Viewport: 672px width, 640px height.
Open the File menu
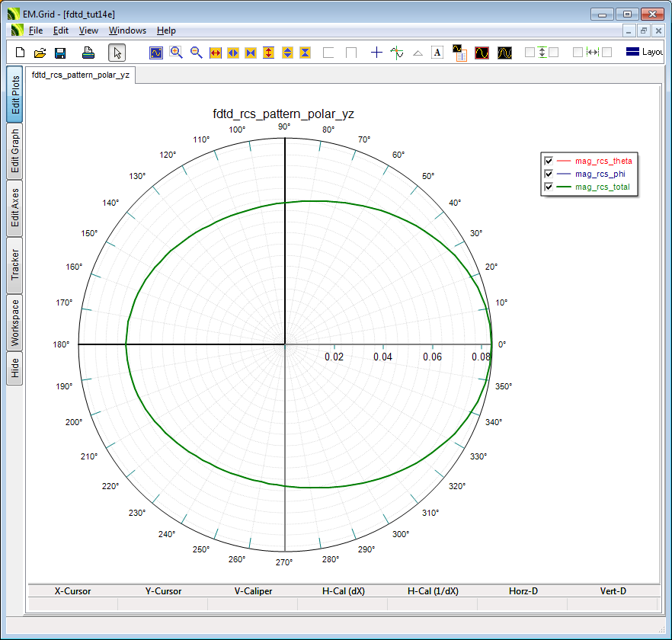click(x=36, y=30)
